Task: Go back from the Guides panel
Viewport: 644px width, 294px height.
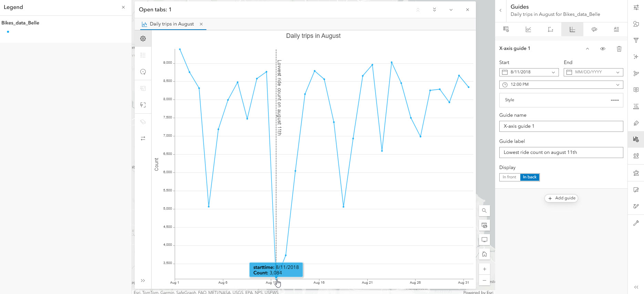Action: [501, 10]
